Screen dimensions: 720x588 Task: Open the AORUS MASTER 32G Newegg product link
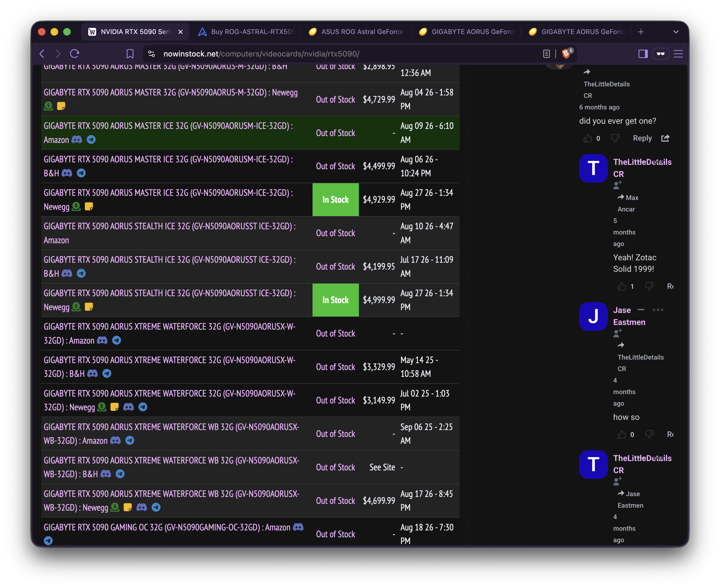tap(171, 92)
